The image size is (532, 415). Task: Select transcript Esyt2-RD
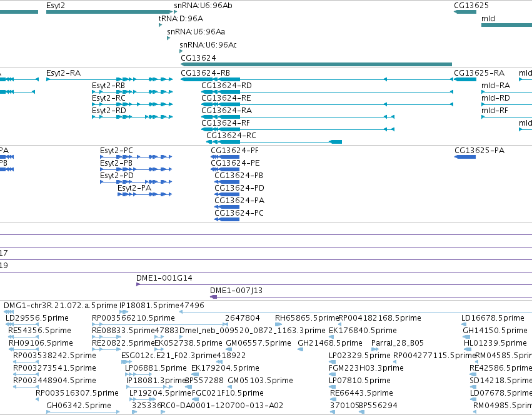click(109, 111)
